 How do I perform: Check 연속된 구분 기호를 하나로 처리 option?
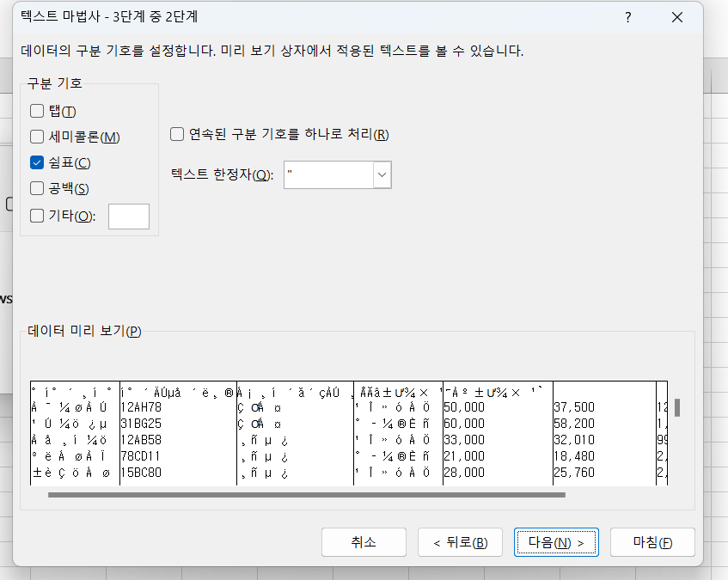tap(177, 134)
